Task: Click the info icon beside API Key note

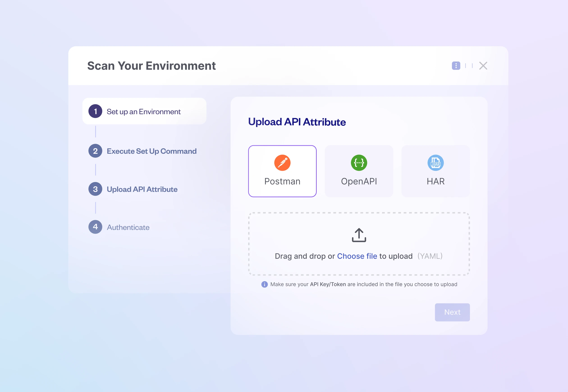Action: [x=264, y=284]
